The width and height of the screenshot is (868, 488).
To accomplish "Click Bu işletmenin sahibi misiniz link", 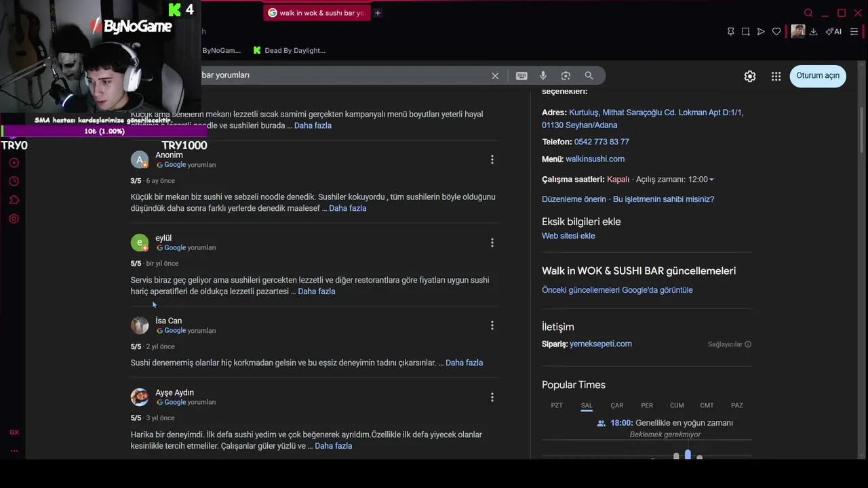I will click(663, 199).
